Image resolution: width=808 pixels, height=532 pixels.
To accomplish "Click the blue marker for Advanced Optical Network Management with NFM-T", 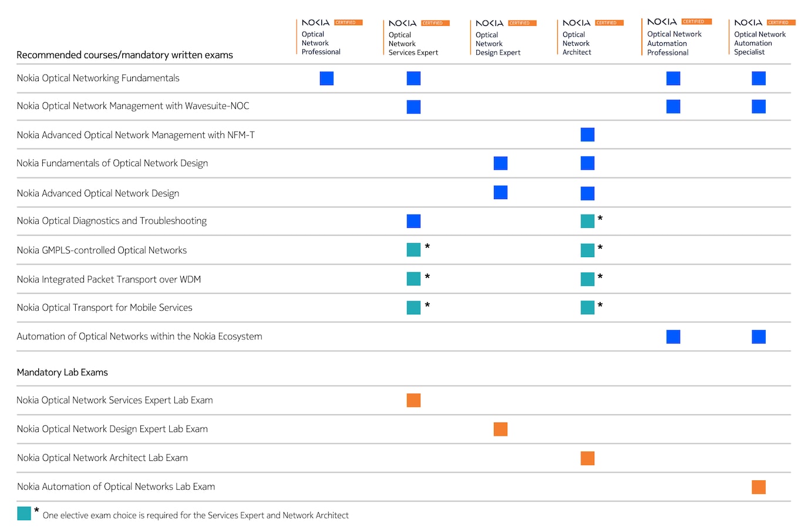I will [x=587, y=134].
